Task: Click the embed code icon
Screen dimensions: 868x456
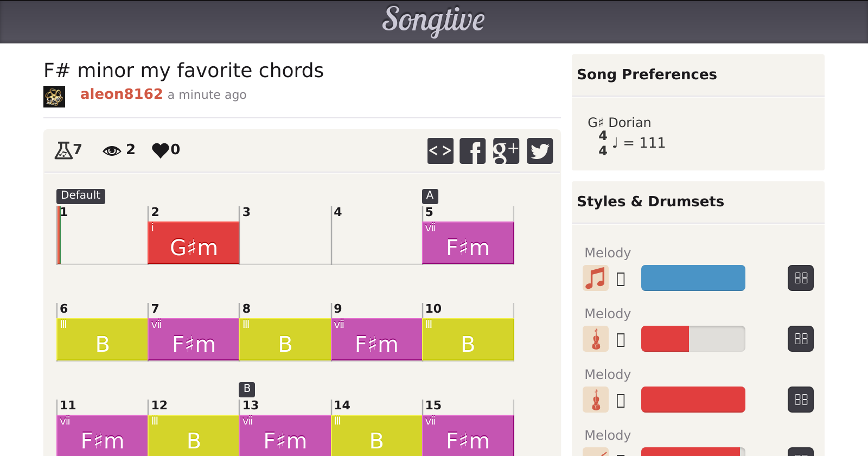Action: [x=440, y=150]
